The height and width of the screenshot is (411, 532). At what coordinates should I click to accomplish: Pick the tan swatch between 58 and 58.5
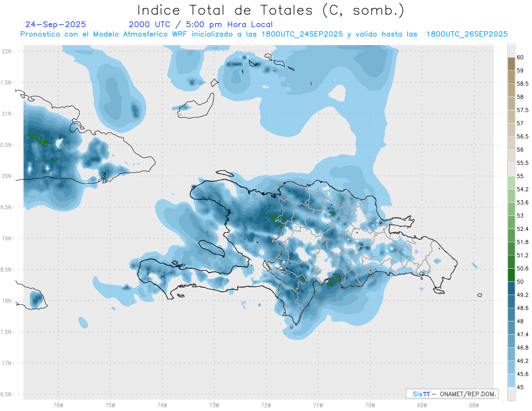511,90
